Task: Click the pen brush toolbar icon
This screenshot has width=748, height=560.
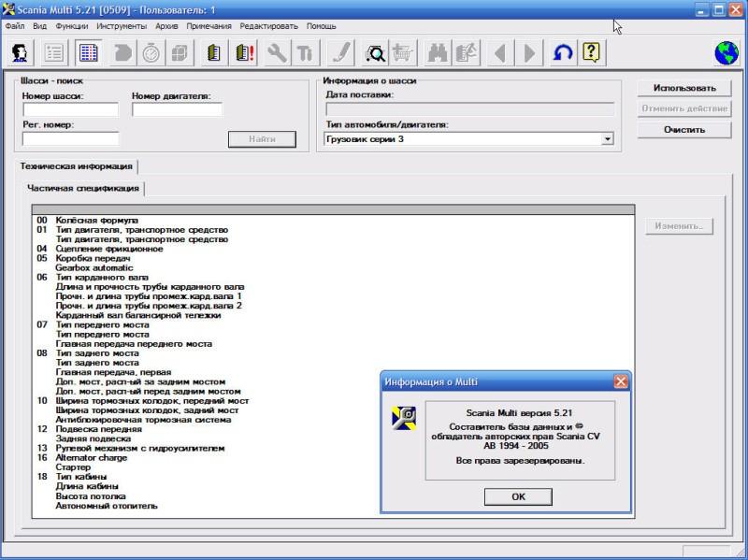Action: point(341,53)
